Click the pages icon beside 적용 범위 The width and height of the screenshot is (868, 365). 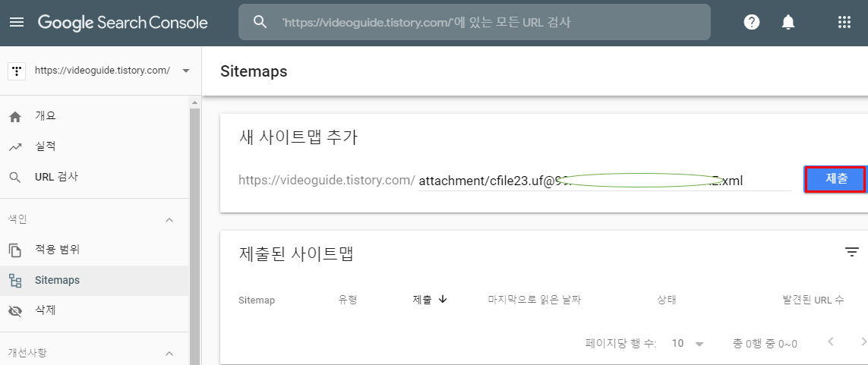15,250
